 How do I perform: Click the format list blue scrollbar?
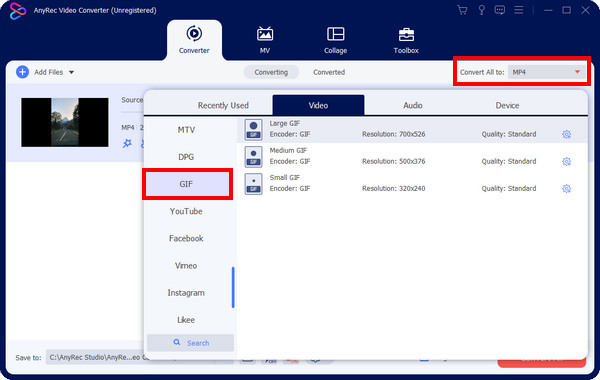click(233, 287)
